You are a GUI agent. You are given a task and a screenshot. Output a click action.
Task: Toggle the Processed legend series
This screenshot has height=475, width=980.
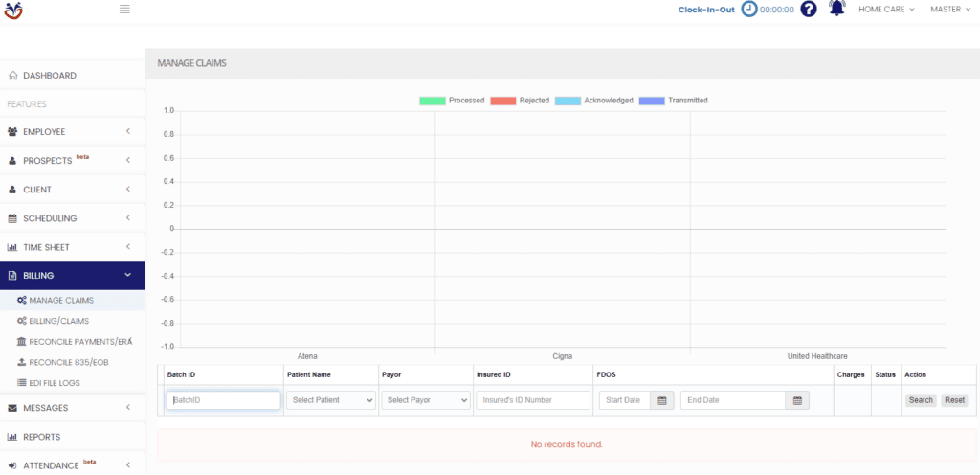[452, 101]
